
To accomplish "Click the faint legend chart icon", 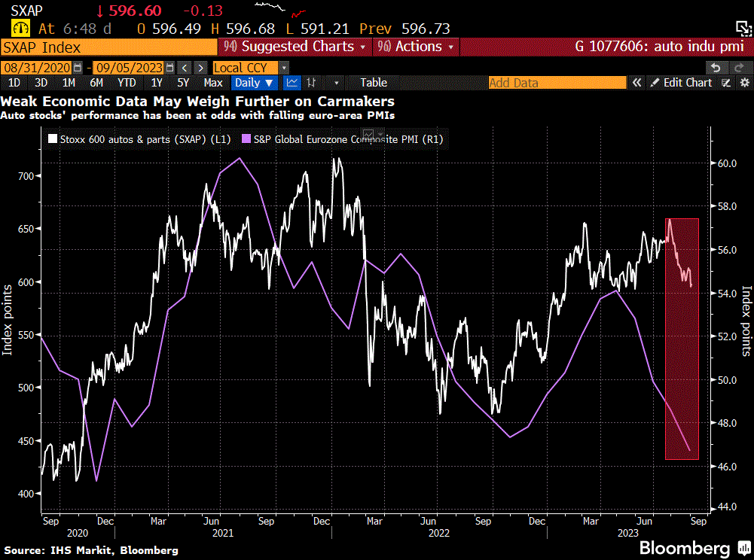I will coord(368,134).
